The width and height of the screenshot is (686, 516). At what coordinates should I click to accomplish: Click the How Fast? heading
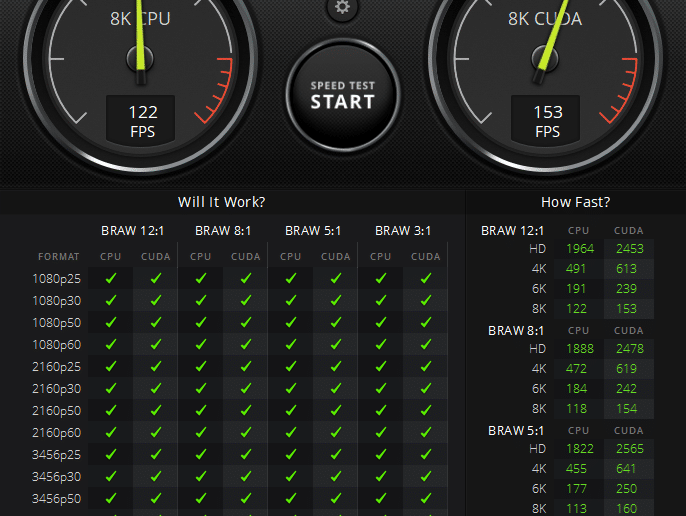point(575,202)
